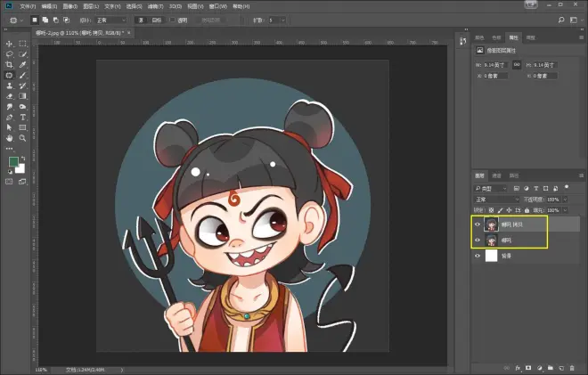
Task: Select the Brush tool
Action: 22,76
